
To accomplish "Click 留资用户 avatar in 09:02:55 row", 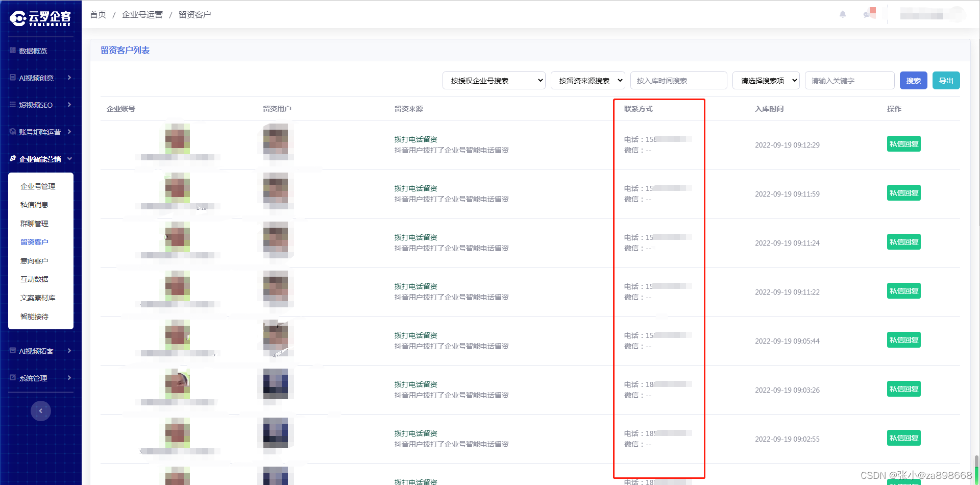I will click(x=276, y=433).
